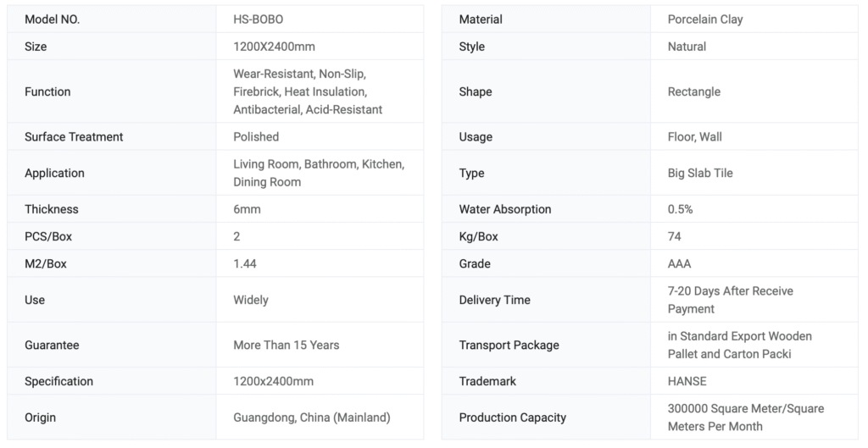
Task: Select the Thickness 6mm value
Action: coord(248,209)
